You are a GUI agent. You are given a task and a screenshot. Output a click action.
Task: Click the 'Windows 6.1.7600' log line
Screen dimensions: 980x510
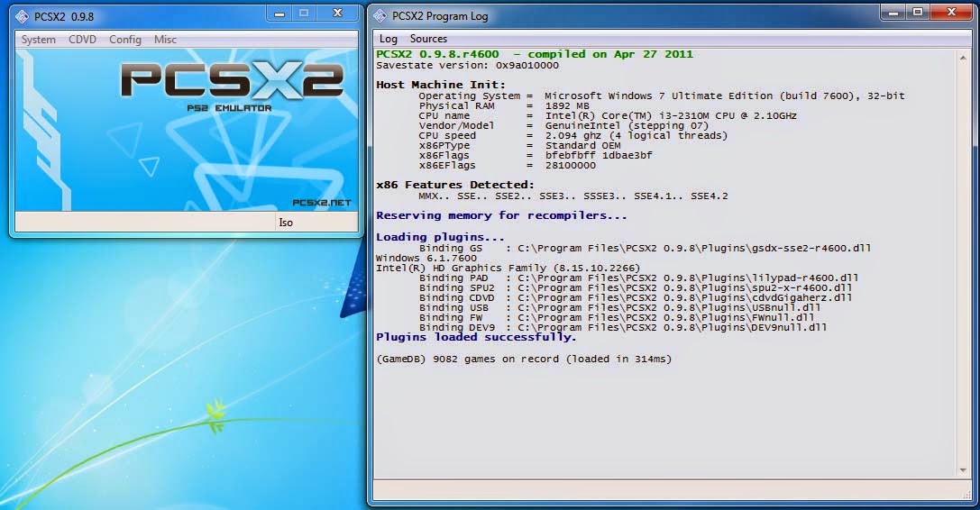(426, 258)
